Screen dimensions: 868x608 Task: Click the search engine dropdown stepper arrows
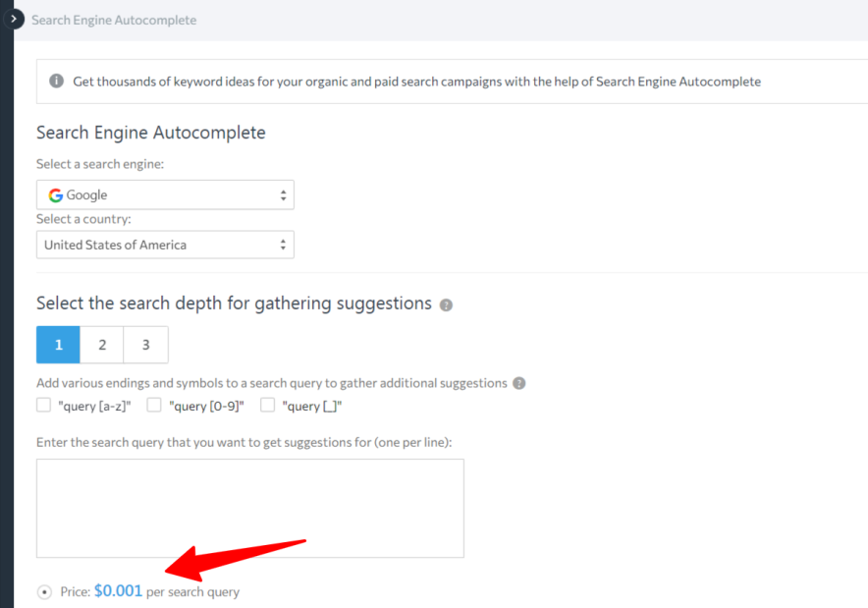tap(283, 194)
